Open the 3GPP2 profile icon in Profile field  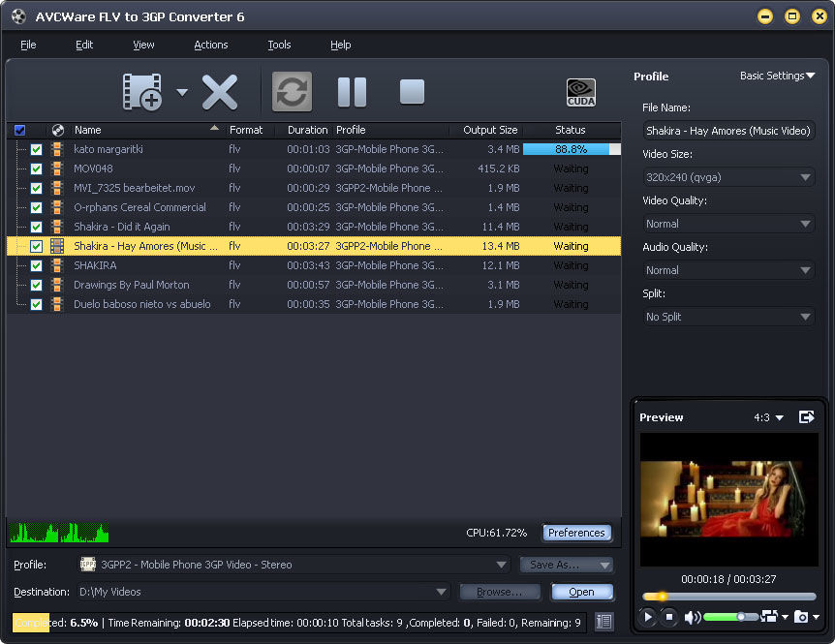[88, 565]
